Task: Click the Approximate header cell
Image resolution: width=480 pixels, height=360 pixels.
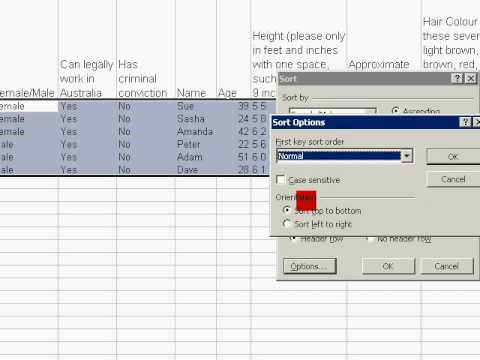Action: 379,64
